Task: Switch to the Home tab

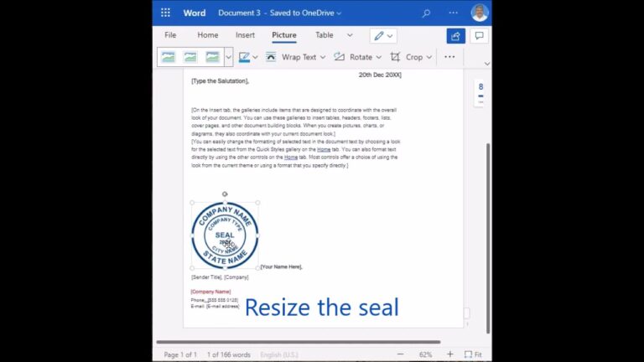Action: pos(208,35)
